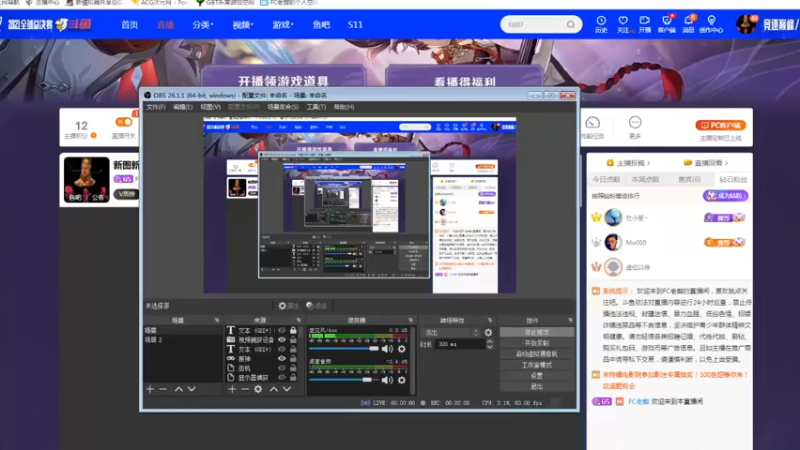The image size is (800, 450).
Task: Expand the 直播回看 chevron link
Action: pos(706,163)
